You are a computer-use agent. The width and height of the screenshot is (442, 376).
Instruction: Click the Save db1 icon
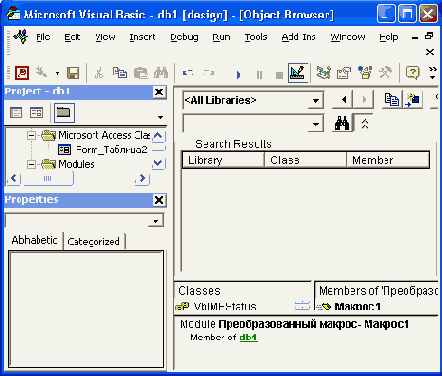tap(73, 73)
